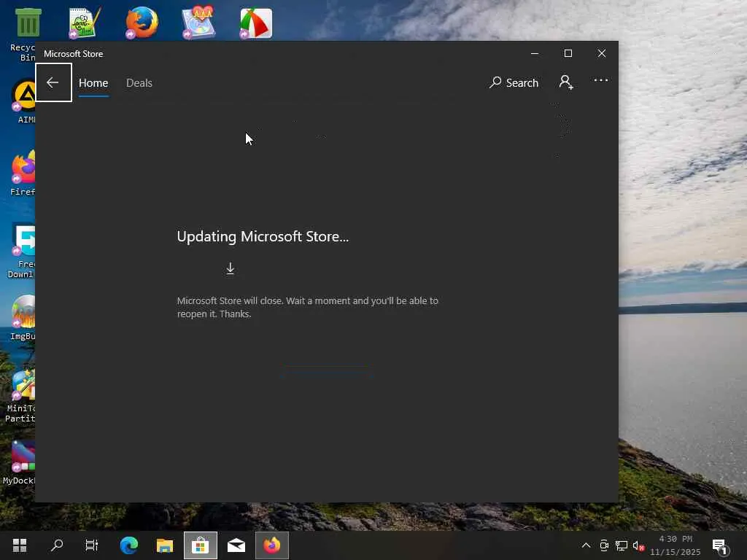The width and height of the screenshot is (747, 560).
Task: Open taskbar search magnifier
Action: coord(57,545)
